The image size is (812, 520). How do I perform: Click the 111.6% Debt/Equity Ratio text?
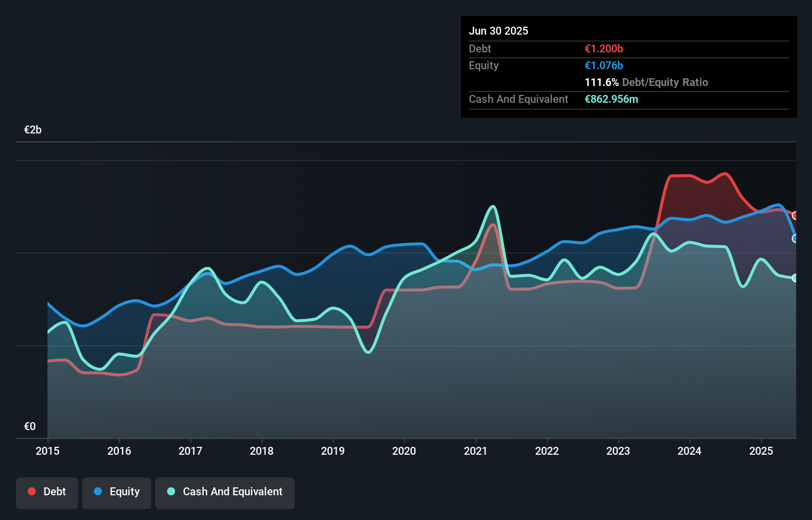coord(646,83)
